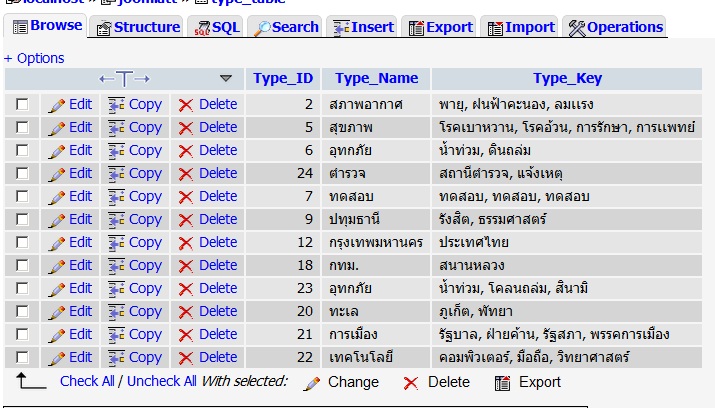Open the Export tab
The image size is (715, 408).
pyautogui.click(x=440, y=27)
